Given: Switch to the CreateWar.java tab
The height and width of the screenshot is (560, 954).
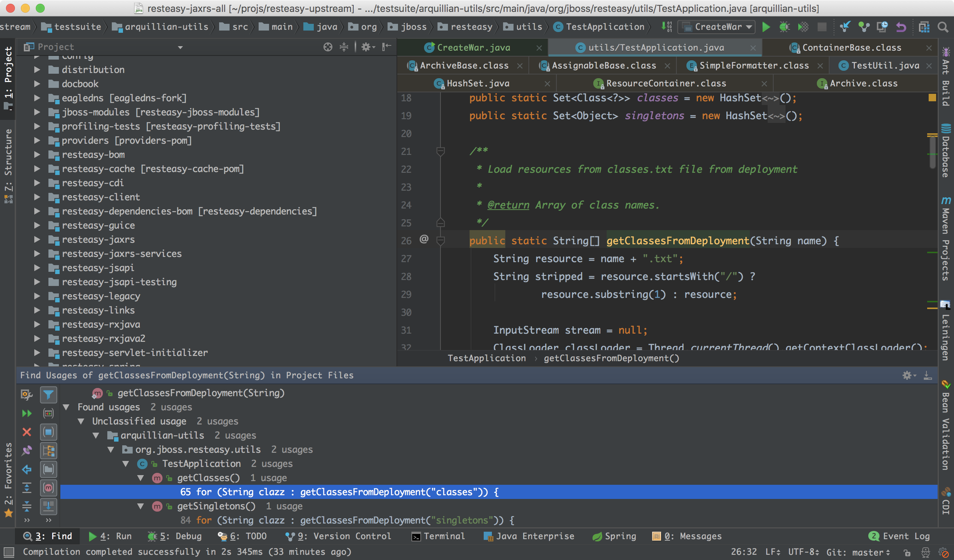Looking at the screenshot, I should pos(473,48).
